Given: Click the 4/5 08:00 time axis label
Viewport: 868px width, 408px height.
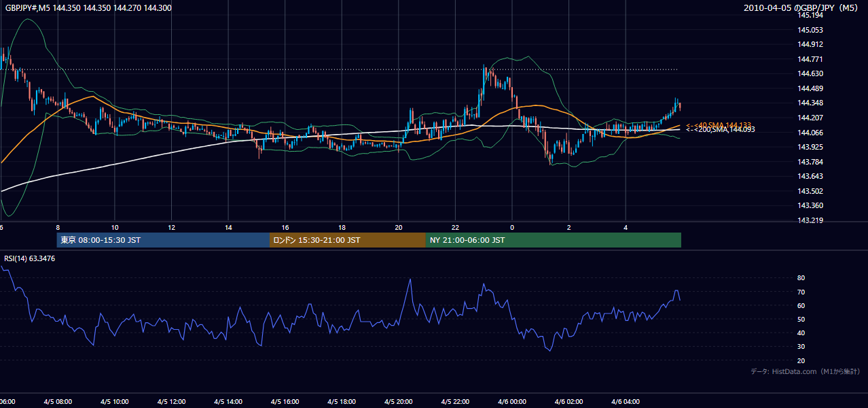Looking at the screenshot, I should coord(58,402).
